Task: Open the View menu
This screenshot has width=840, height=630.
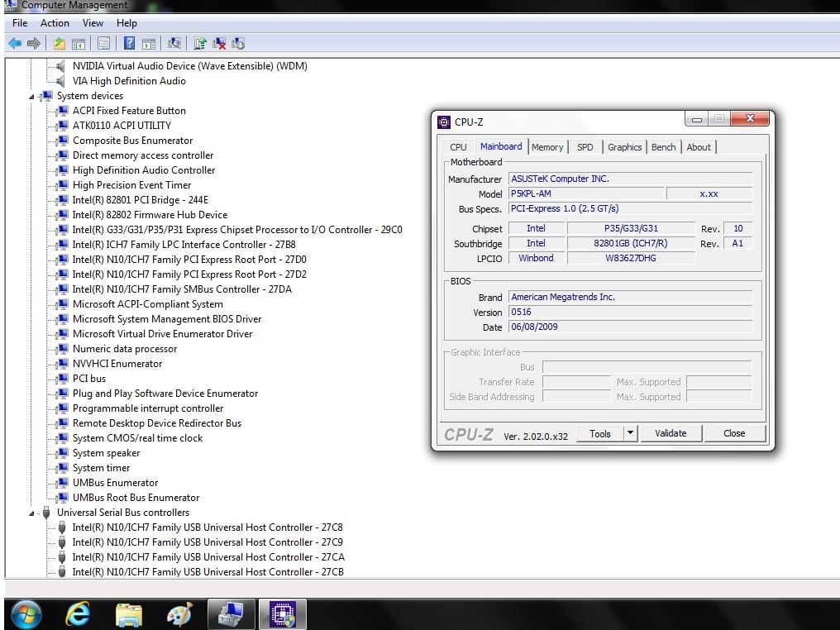Action: (93, 23)
